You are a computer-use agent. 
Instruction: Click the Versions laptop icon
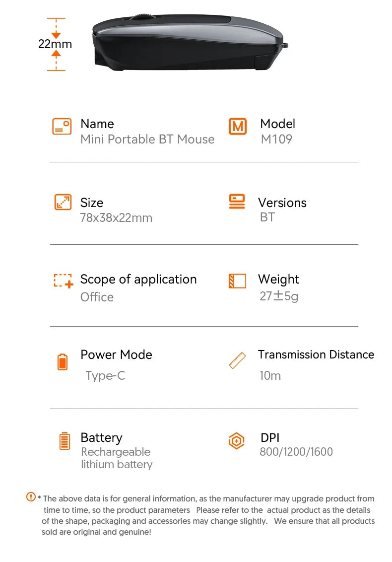coord(237,202)
